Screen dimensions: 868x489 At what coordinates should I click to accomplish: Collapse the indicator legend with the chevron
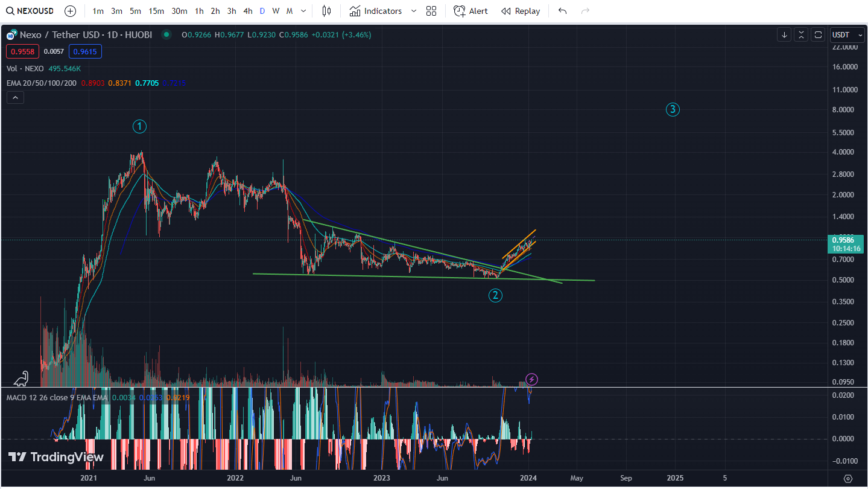point(15,98)
